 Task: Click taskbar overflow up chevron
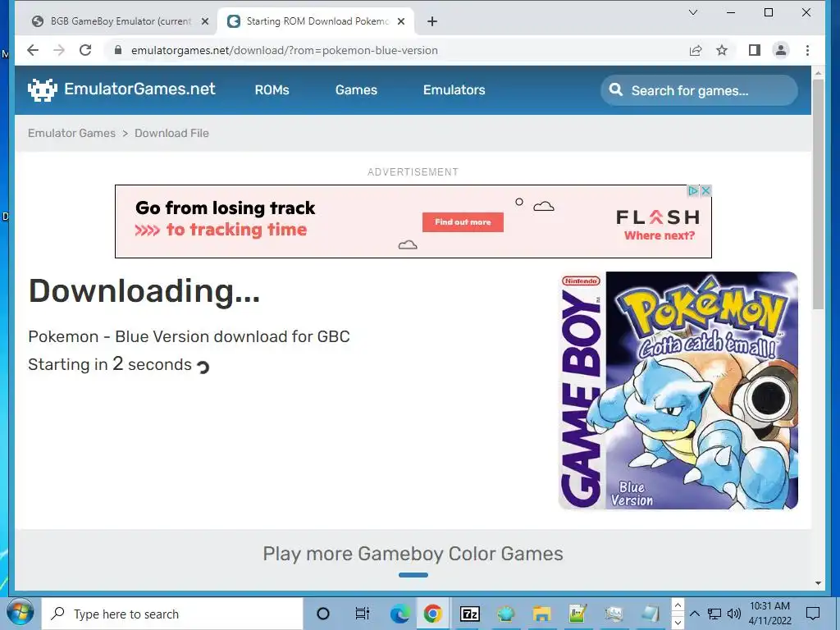point(678,606)
